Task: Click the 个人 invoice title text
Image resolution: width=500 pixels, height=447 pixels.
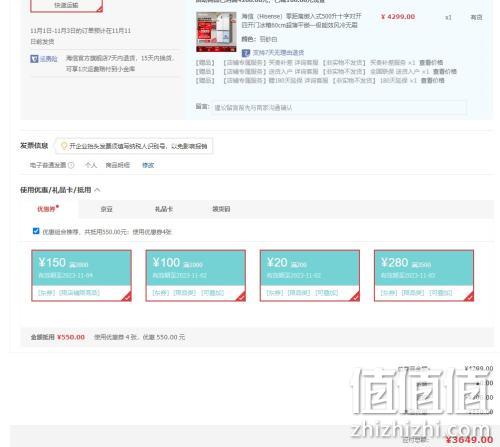Action: [x=91, y=165]
